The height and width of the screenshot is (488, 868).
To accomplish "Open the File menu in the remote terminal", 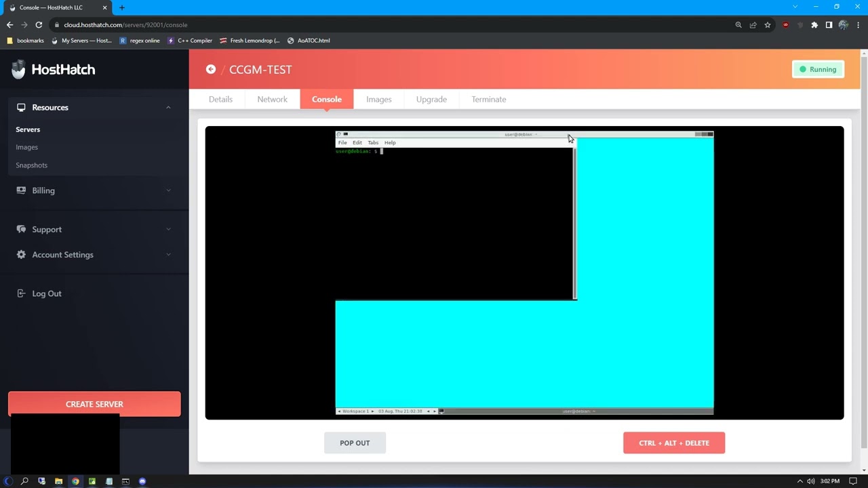I will pos(342,142).
